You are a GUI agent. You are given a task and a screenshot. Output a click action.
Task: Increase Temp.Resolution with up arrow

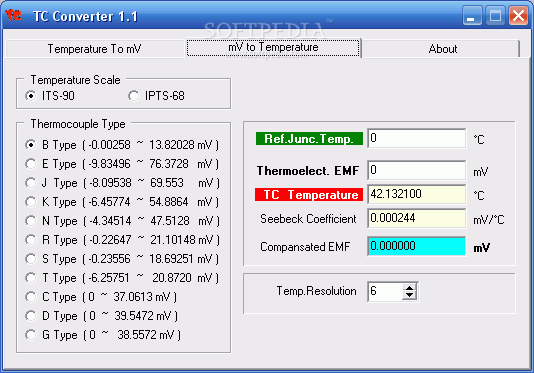(x=409, y=287)
